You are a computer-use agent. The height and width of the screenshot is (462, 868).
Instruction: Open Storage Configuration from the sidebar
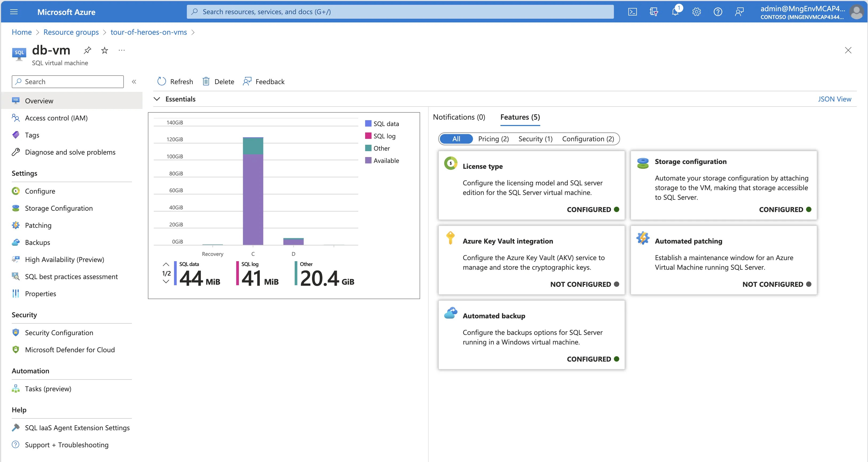click(59, 208)
